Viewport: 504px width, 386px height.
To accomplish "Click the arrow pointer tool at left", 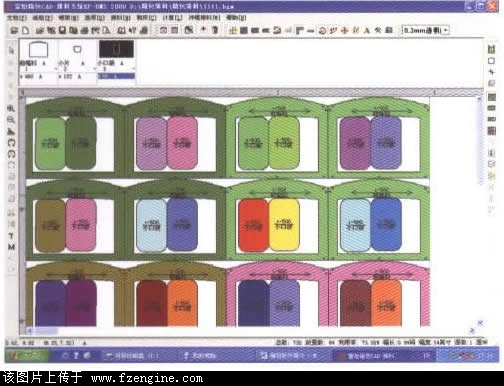I will (11, 50).
